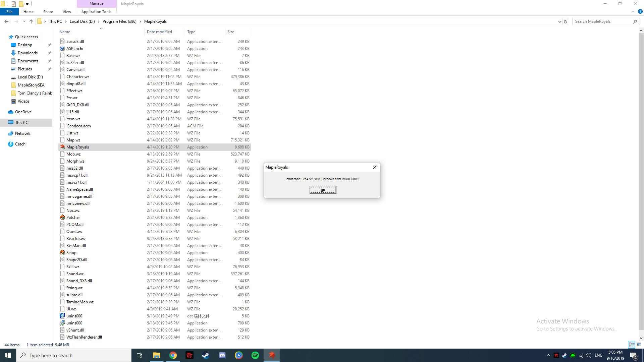Open the Application Tools tab
Screen dimensions: 644x362
(x=96, y=12)
